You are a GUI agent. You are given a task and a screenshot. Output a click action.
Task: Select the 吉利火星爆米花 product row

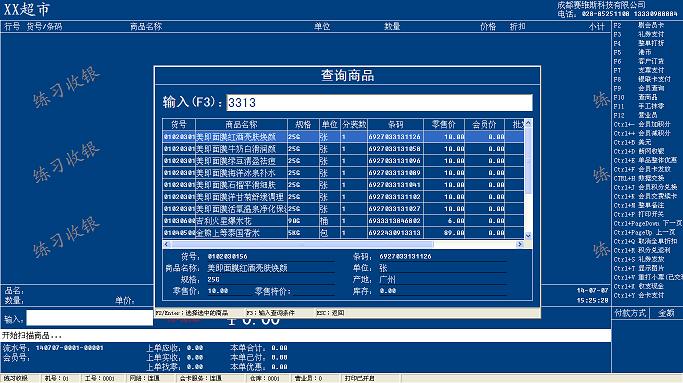[343, 221]
